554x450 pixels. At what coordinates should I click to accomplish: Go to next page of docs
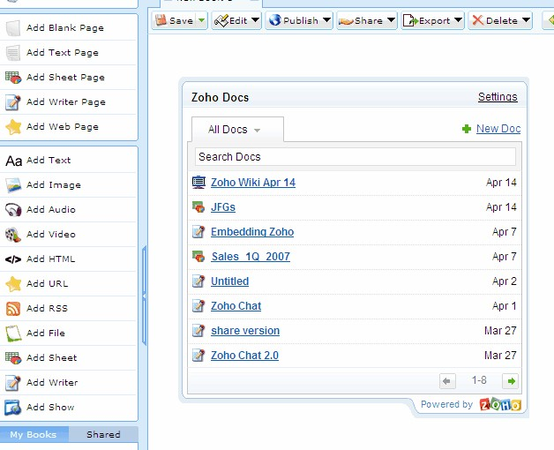click(510, 381)
